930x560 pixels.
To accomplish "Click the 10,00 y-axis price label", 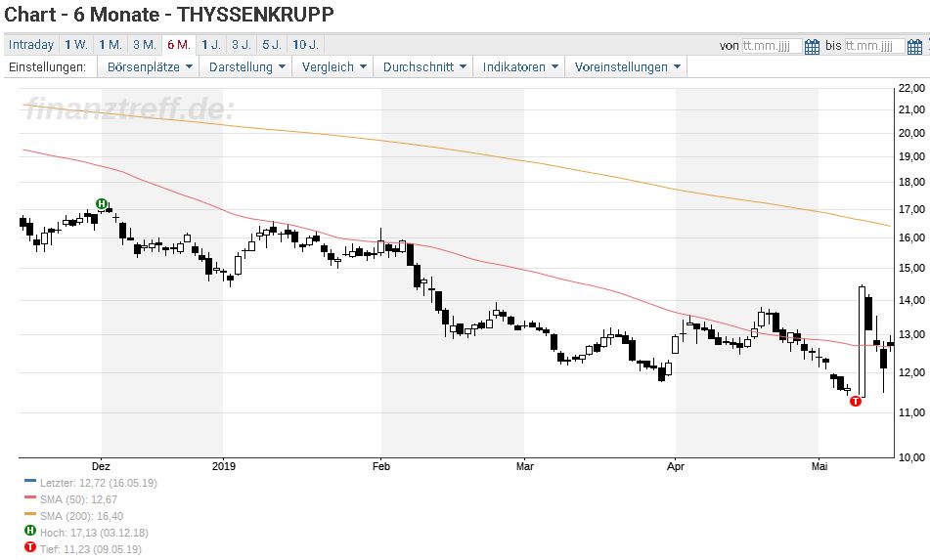I will point(911,457).
